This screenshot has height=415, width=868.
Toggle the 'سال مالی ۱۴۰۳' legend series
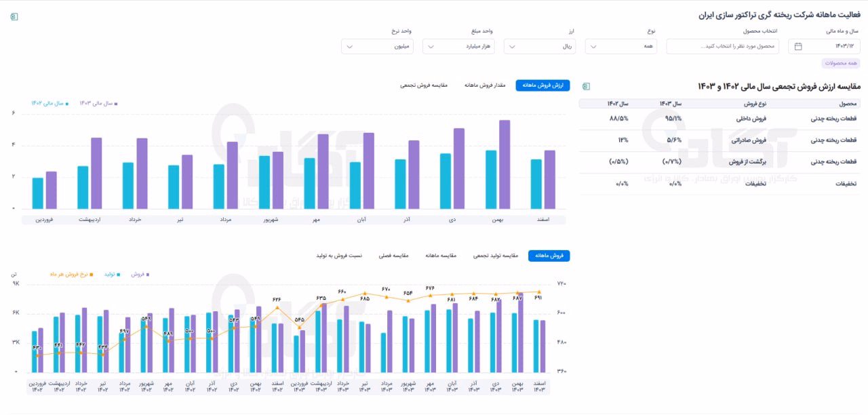tap(99, 103)
